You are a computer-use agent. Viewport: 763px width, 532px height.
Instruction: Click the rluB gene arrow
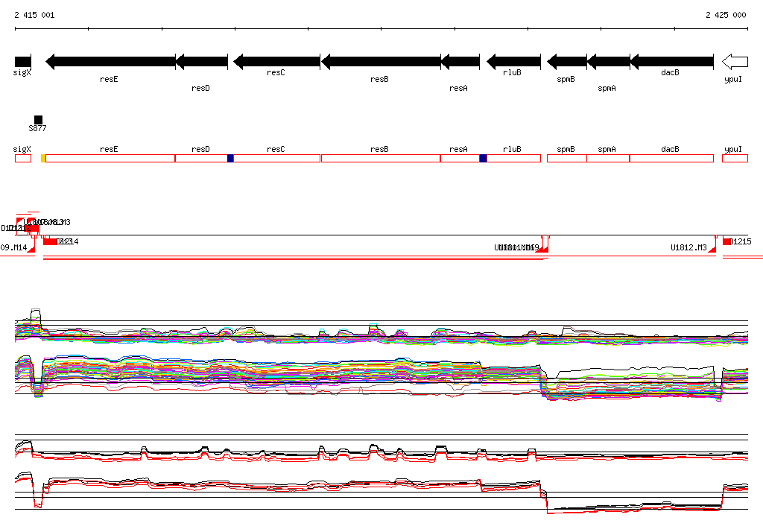tap(513, 62)
